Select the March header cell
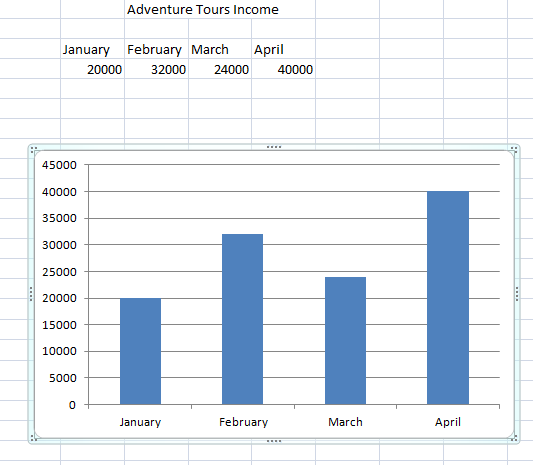The height and width of the screenshot is (465, 533). 220,49
